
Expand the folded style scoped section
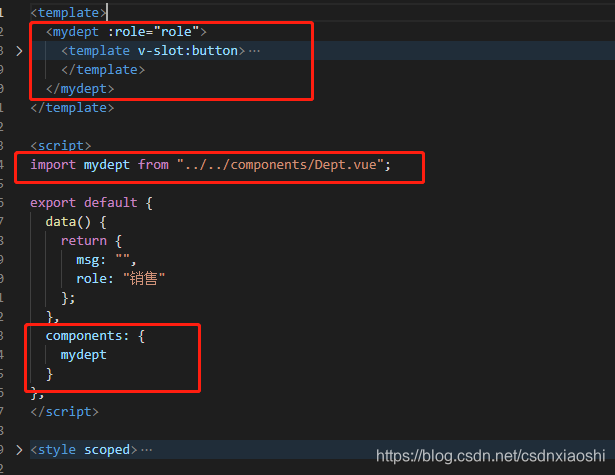coord(19,450)
